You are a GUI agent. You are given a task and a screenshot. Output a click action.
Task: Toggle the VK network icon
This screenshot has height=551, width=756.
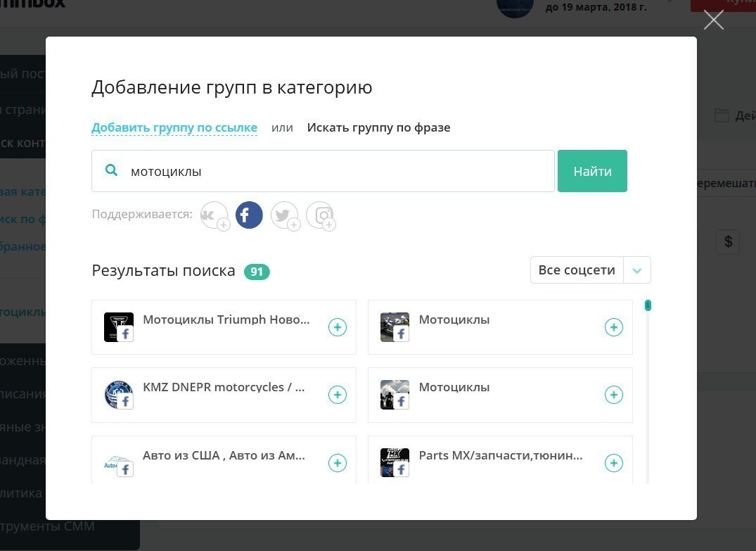click(x=214, y=215)
